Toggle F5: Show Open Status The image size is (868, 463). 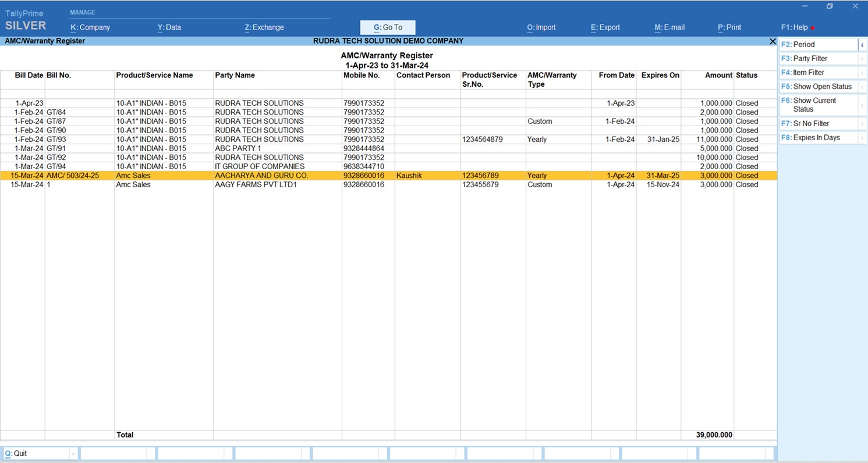click(819, 87)
